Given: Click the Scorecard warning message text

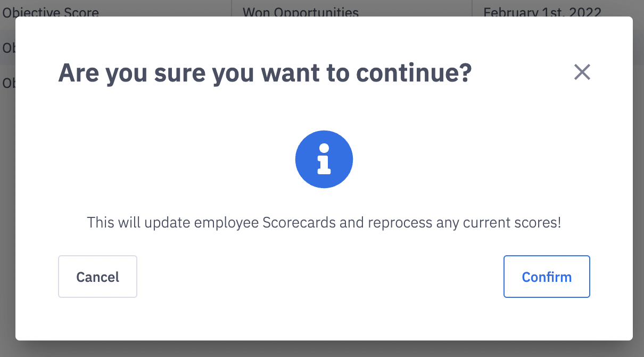Looking at the screenshot, I should pos(324,222).
